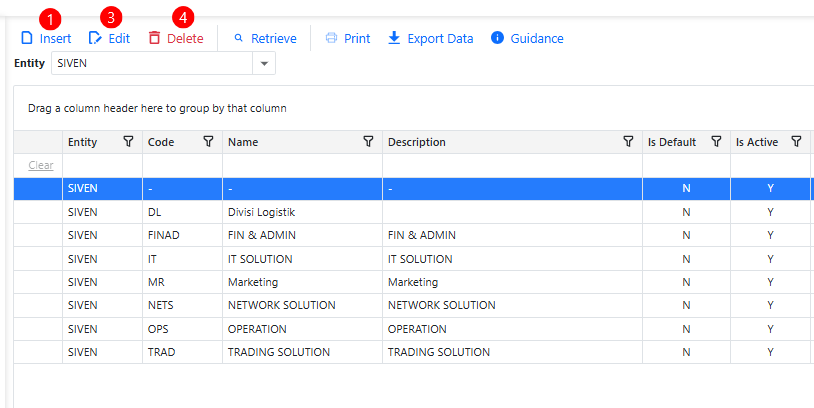Select the FIN & ADMIN name cell
This screenshot has width=814, height=408.
(x=303, y=235)
